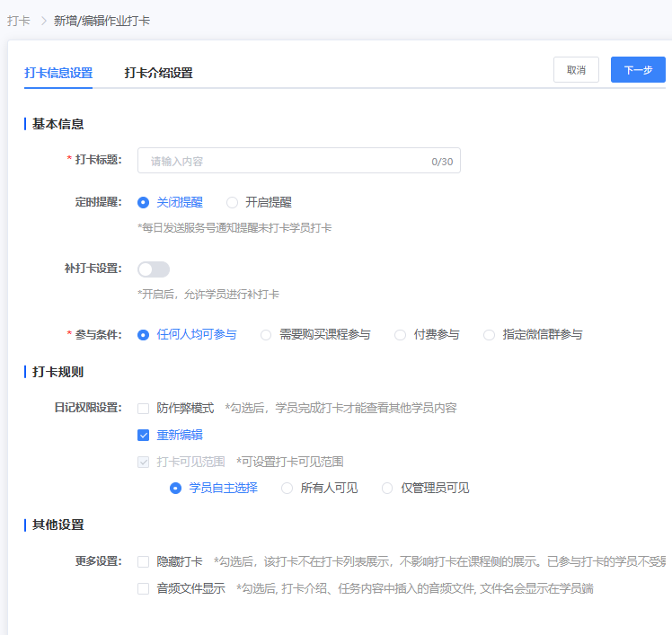Select the 关闭提醒 radio option
The image size is (672, 635).
click(143, 203)
